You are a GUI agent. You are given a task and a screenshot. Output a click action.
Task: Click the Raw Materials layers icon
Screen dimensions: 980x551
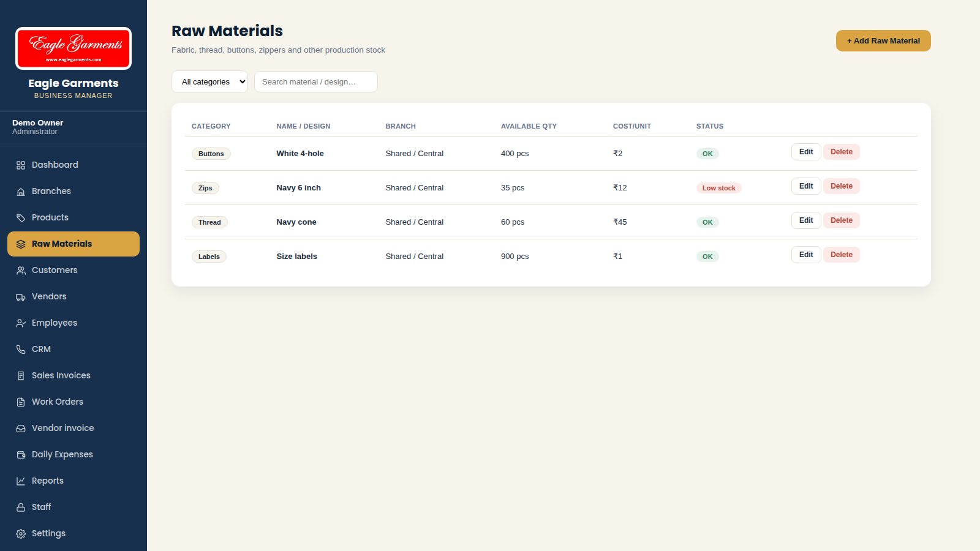[x=21, y=244]
